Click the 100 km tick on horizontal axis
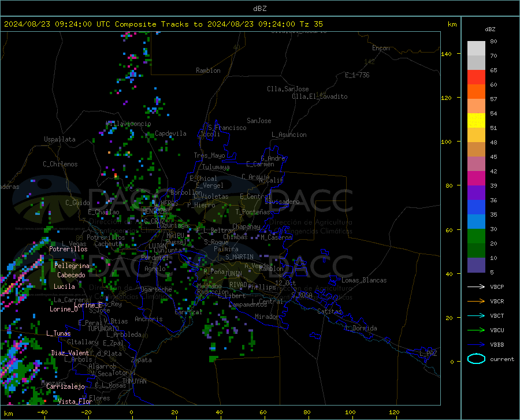The image size is (520, 420). click(350, 412)
